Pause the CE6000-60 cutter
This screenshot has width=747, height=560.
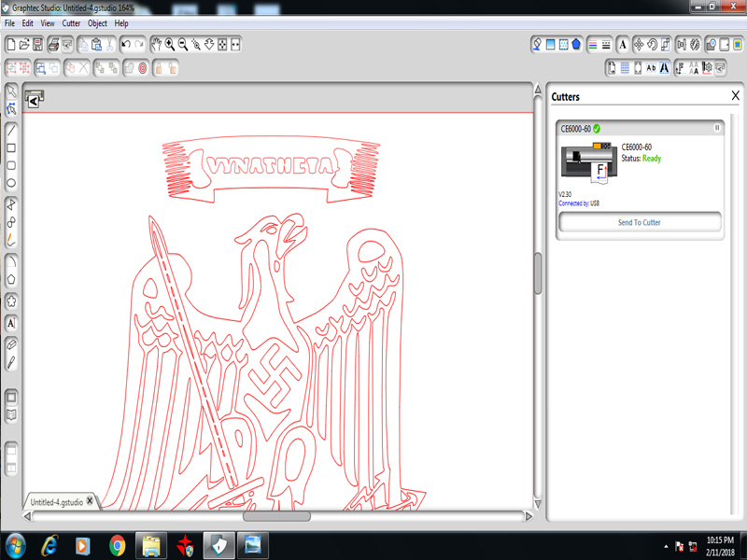pos(716,128)
